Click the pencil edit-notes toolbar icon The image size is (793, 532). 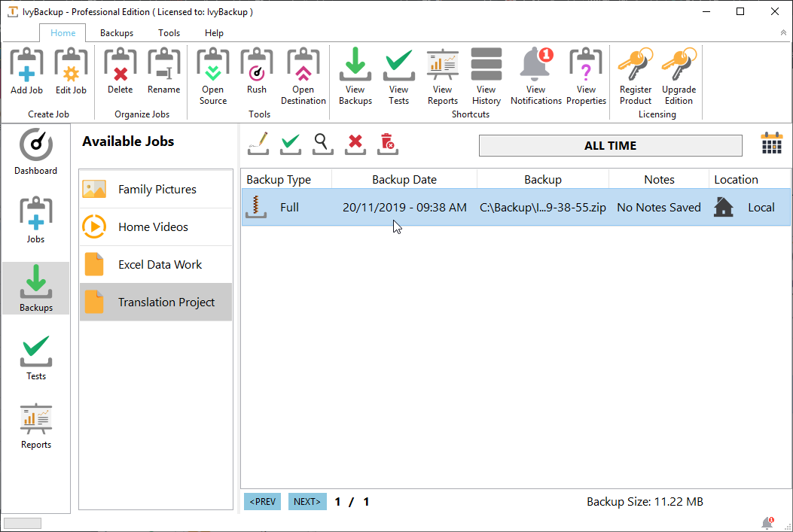[258, 144]
